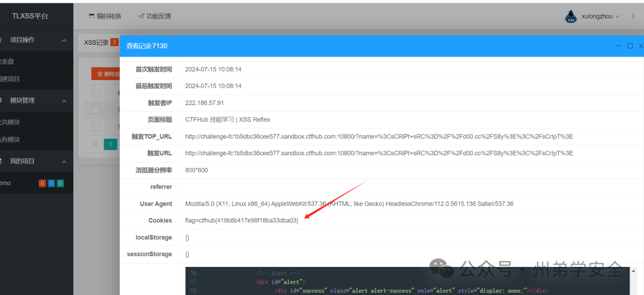Maximize the 查看记录:7130 dialog
Image resolution: width=644 pixels, height=295 pixels.
(x=630, y=46)
